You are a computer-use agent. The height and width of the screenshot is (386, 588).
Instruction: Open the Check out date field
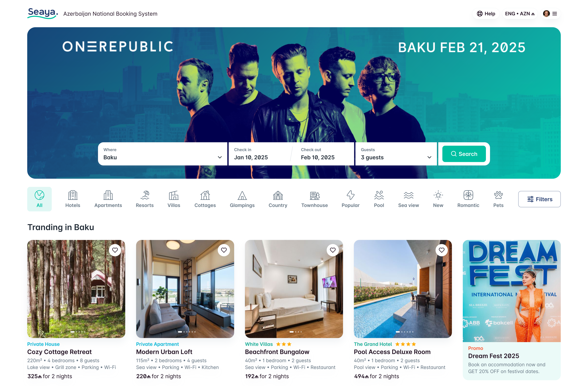[x=323, y=154]
